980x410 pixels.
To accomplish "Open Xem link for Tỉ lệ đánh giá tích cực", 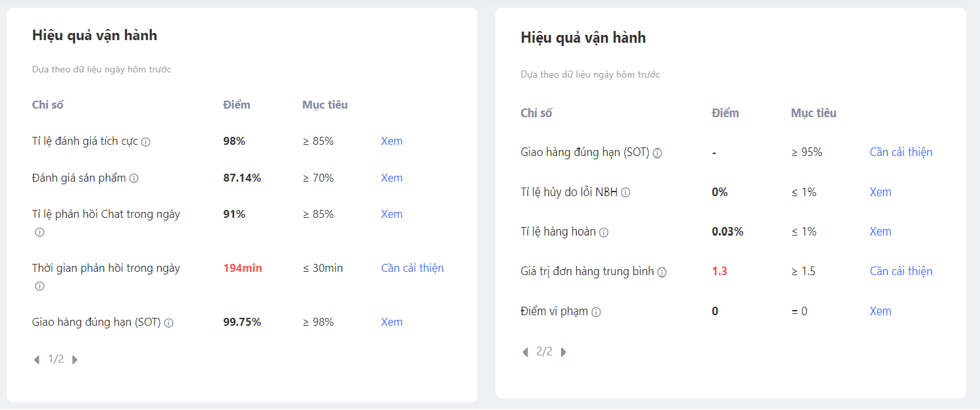I will (391, 141).
